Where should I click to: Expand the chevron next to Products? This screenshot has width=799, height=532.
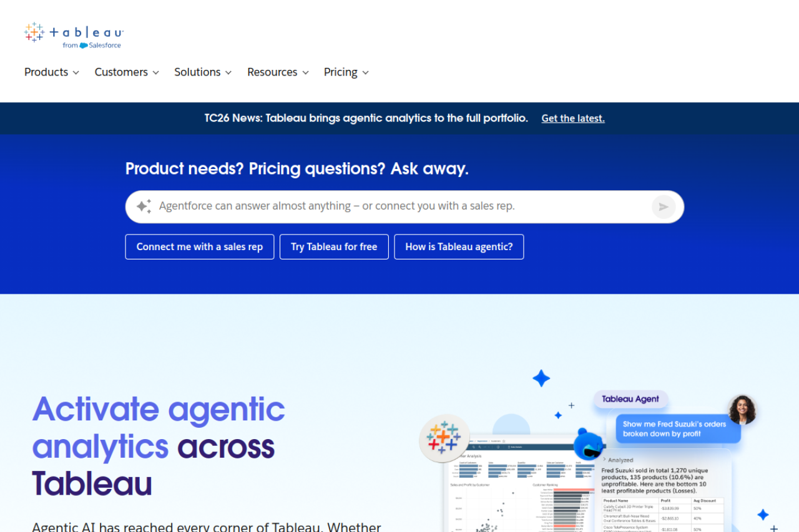click(76, 73)
